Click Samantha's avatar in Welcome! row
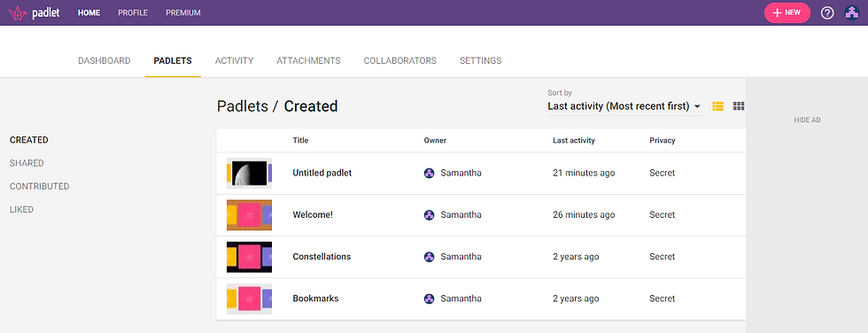 point(429,214)
